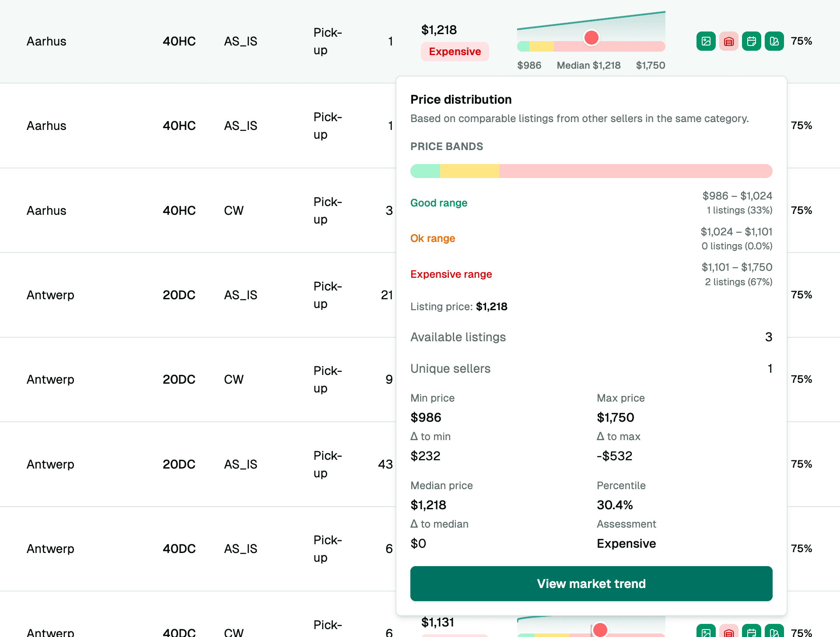Select the Antwerp 20DC CW table row

175,379
